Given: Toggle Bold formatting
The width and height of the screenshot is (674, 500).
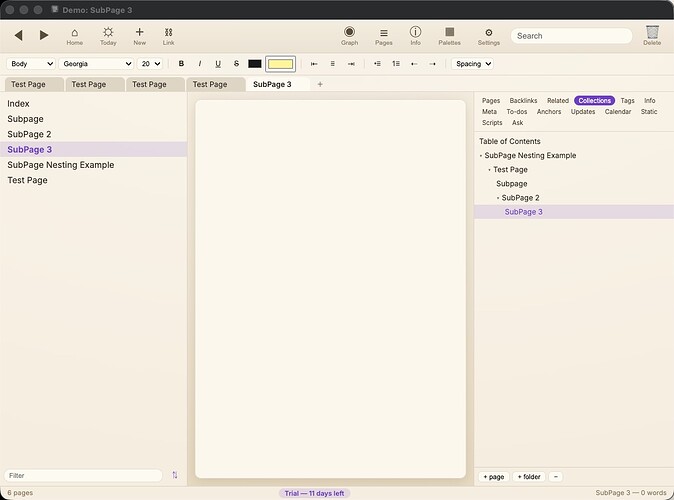Looking at the screenshot, I should (x=181, y=64).
